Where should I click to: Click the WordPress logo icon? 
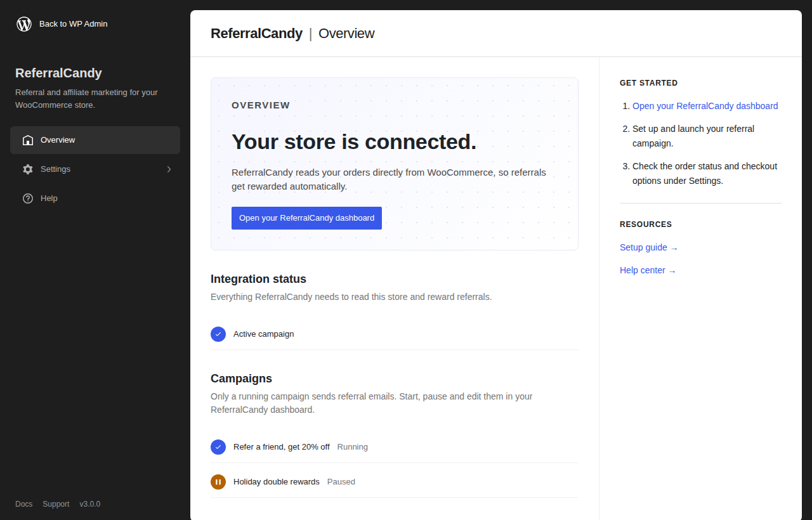[24, 24]
